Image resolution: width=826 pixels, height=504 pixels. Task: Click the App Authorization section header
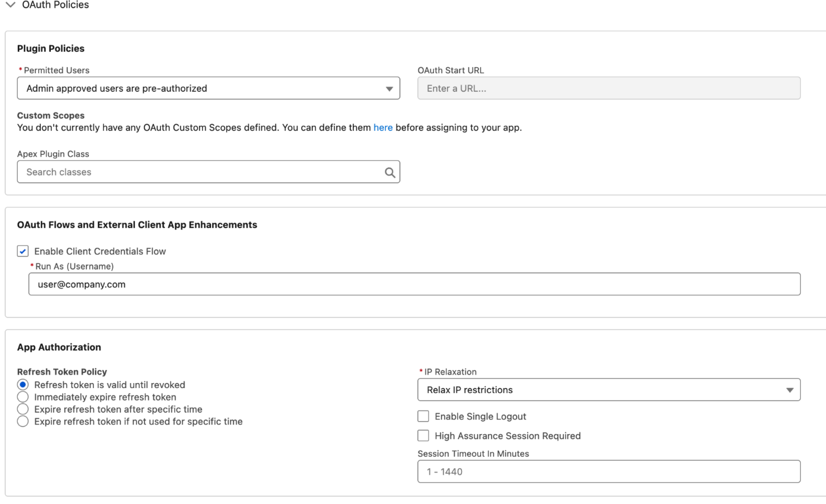point(59,347)
